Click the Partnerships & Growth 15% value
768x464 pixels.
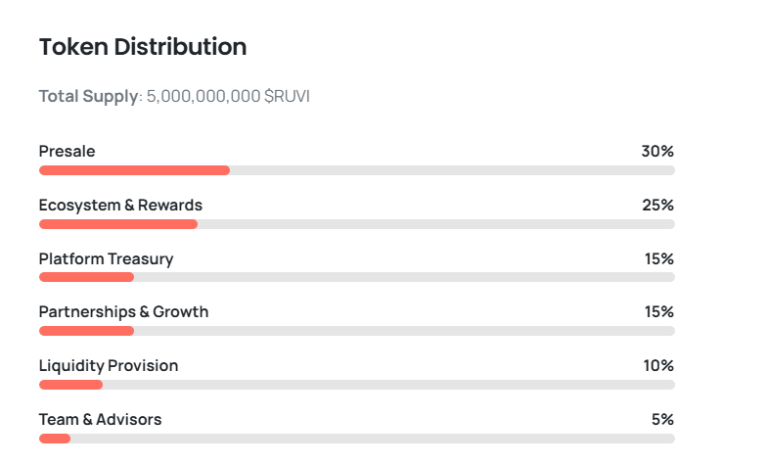coord(658,312)
